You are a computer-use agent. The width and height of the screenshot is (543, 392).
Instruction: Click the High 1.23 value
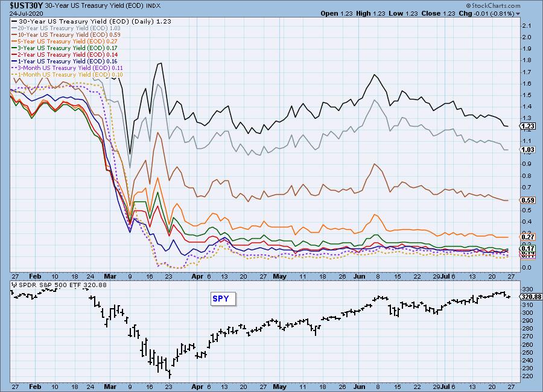(x=370, y=13)
